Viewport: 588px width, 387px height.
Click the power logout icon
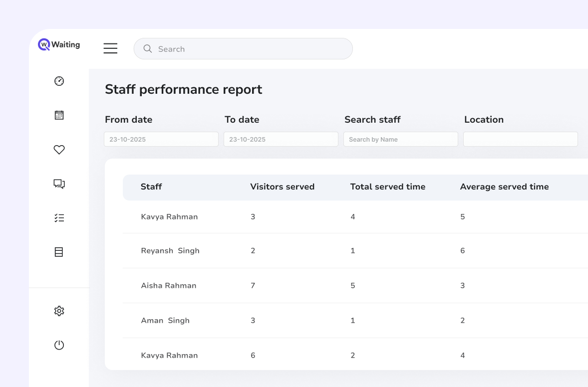pos(59,345)
